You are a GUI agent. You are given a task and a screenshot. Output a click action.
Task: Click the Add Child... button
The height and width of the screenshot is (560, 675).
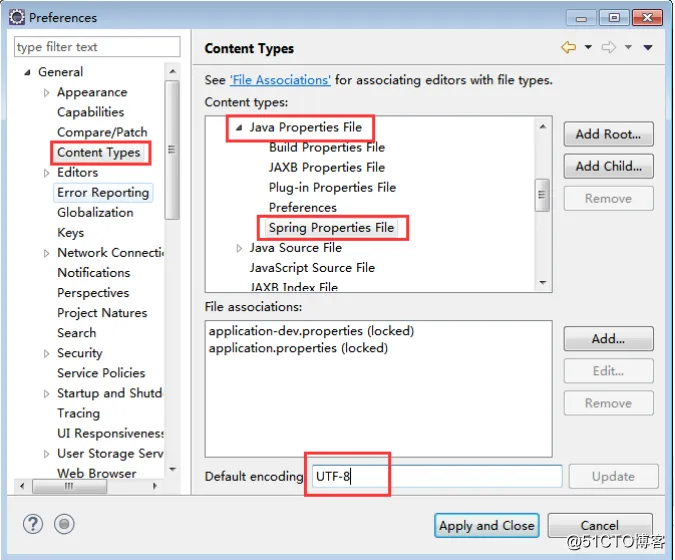coord(608,166)
